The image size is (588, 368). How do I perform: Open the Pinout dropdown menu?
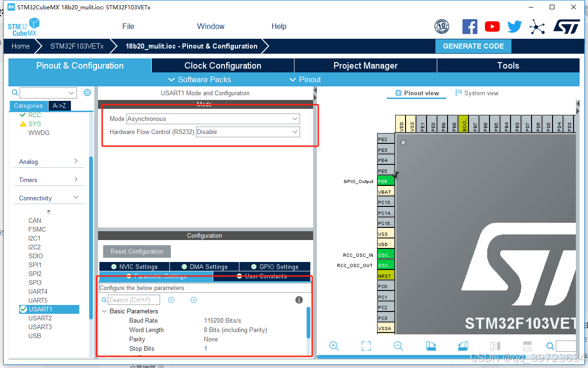[x=305, y=79]
